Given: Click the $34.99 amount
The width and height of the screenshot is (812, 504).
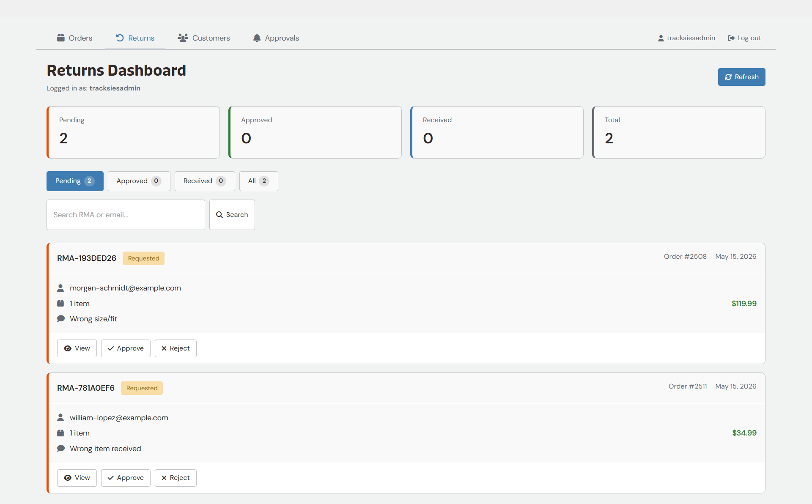Looking at the screenshot, I should (744, 433).
